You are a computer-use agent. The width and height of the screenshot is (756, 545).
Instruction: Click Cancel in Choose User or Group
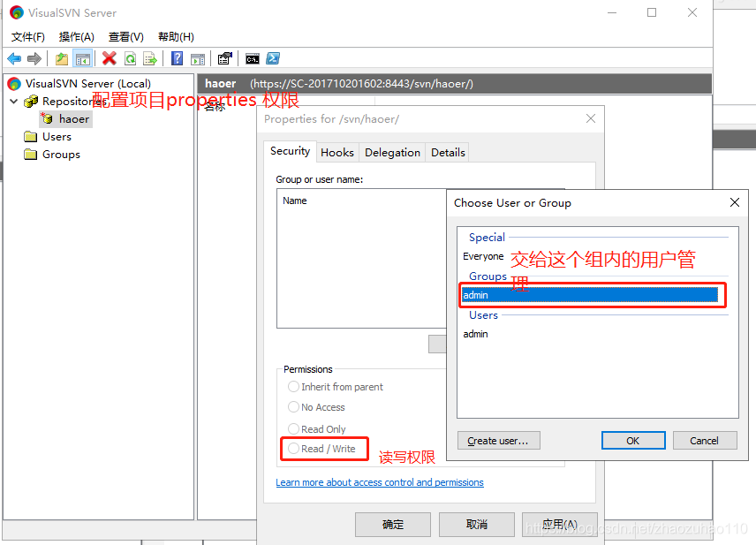705,441
